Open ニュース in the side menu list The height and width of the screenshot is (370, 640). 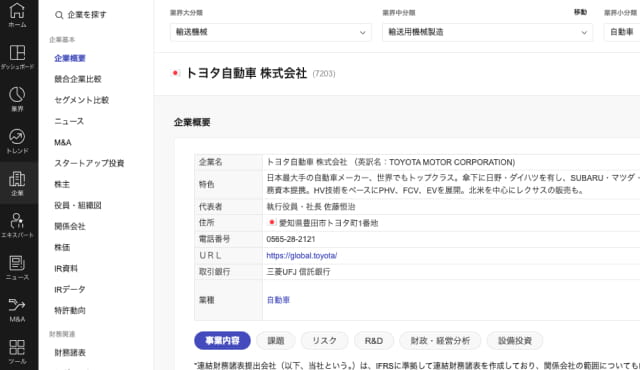pos(69,121)
